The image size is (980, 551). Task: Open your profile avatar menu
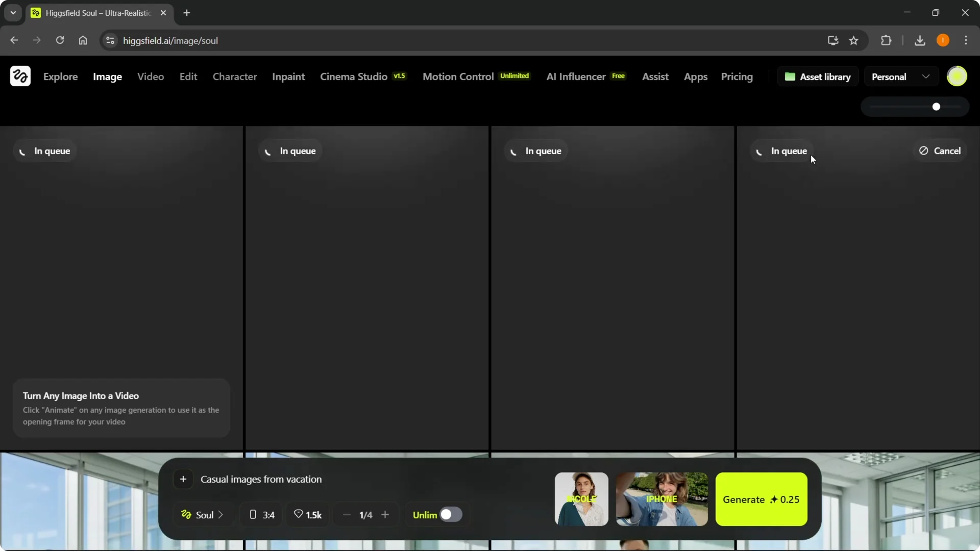click(x=958, y=76)
